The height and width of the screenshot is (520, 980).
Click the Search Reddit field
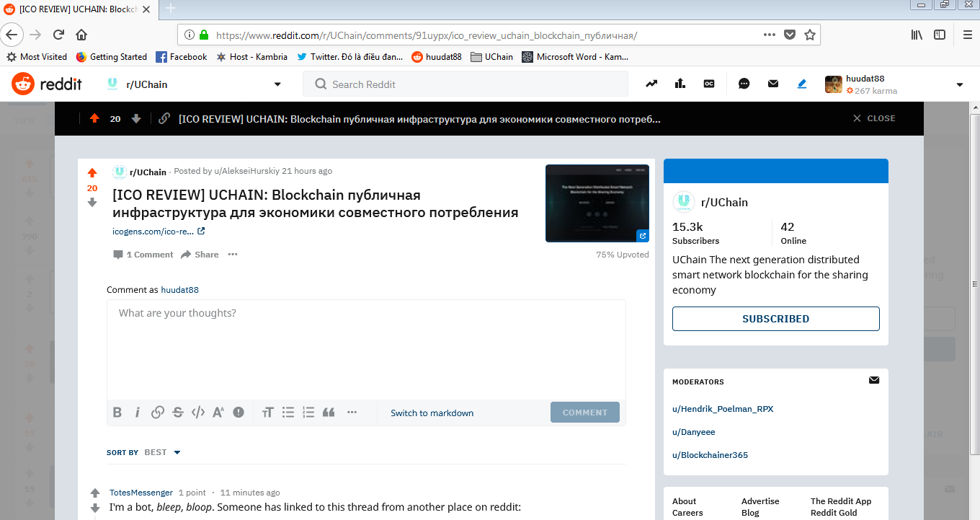tap(465, 84)
